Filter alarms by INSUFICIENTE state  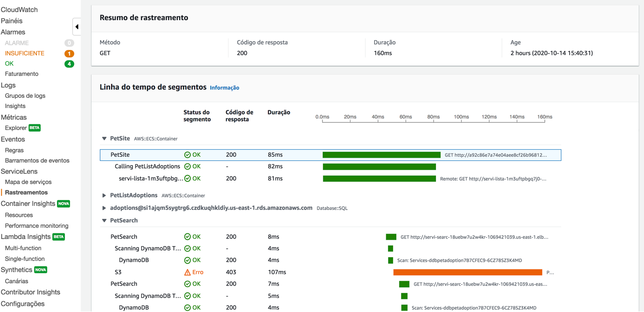pos(24,53)
